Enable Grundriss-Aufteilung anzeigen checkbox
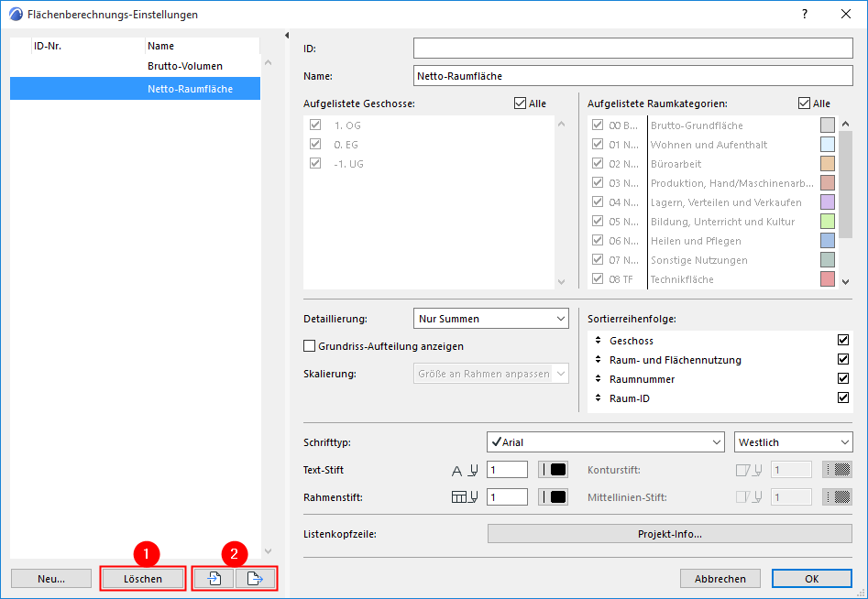The width and height of the screenshot is (868, 599). pos(310,346)
